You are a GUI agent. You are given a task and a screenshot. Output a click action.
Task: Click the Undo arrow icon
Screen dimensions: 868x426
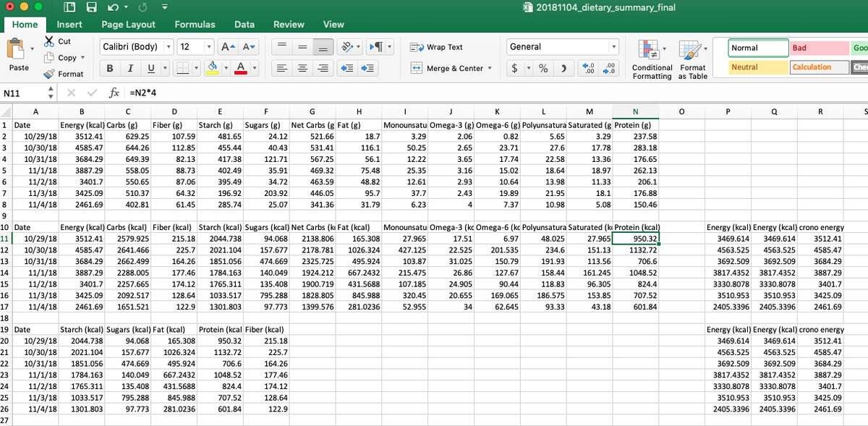coord(114,8)
